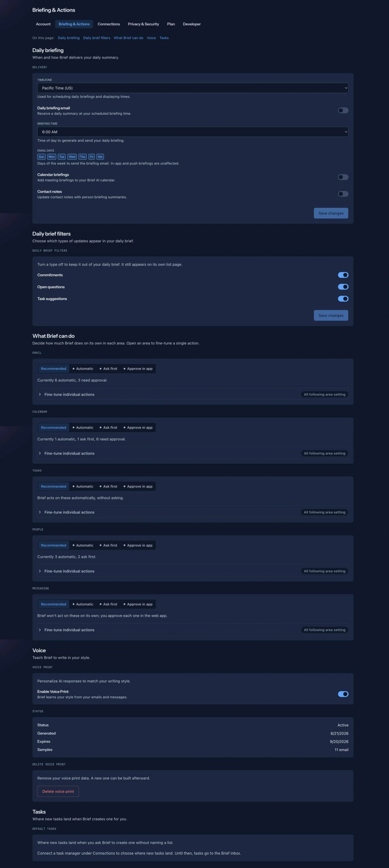The height and width of the screenshot is (868, 389).
Task: Click the Delete voice print button
Action: point(58,791)
